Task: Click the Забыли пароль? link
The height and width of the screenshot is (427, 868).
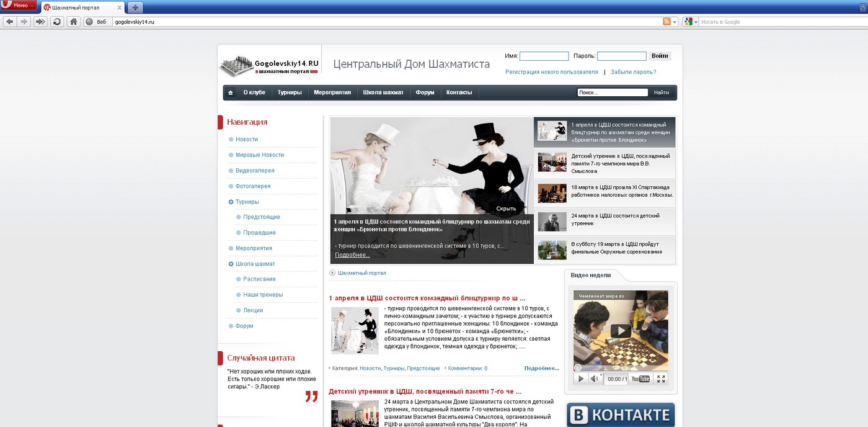Action: [x=633, y=72]
